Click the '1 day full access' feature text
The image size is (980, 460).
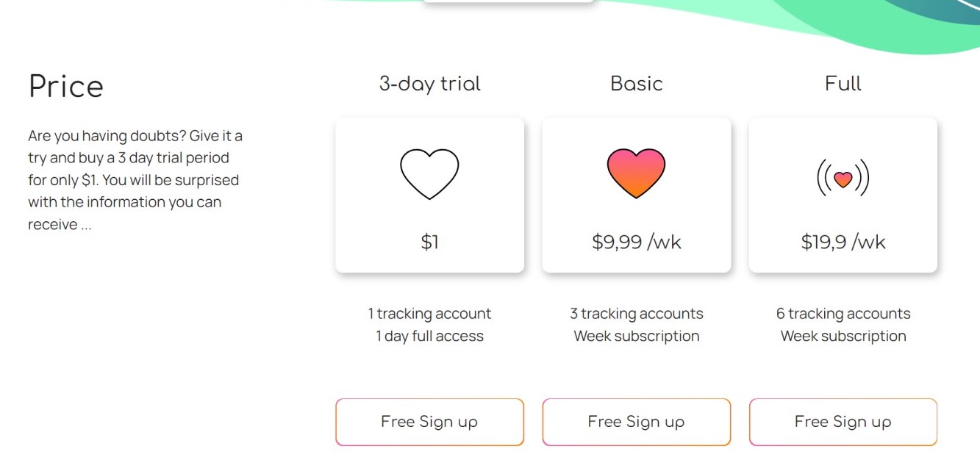click(429, 336)
